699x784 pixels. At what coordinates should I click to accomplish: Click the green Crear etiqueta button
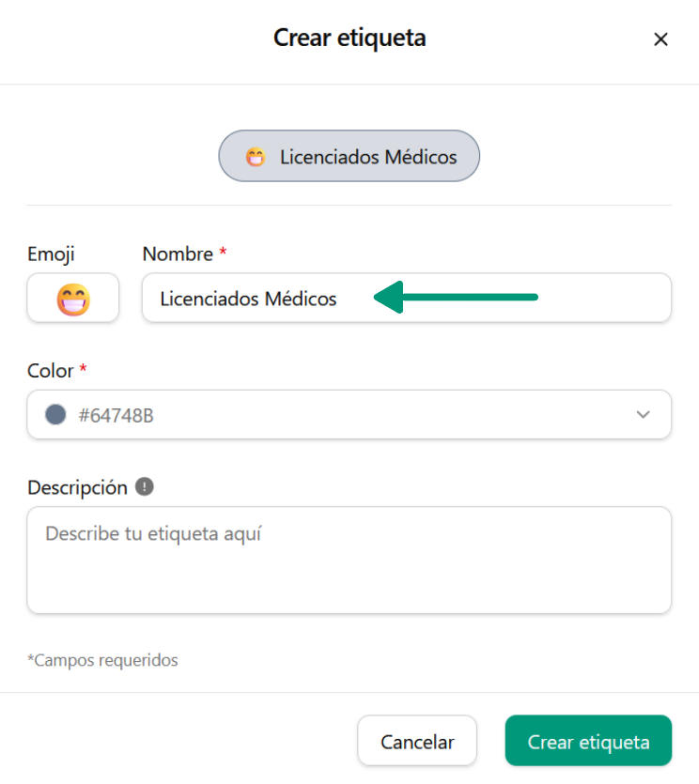coord(588,742)
